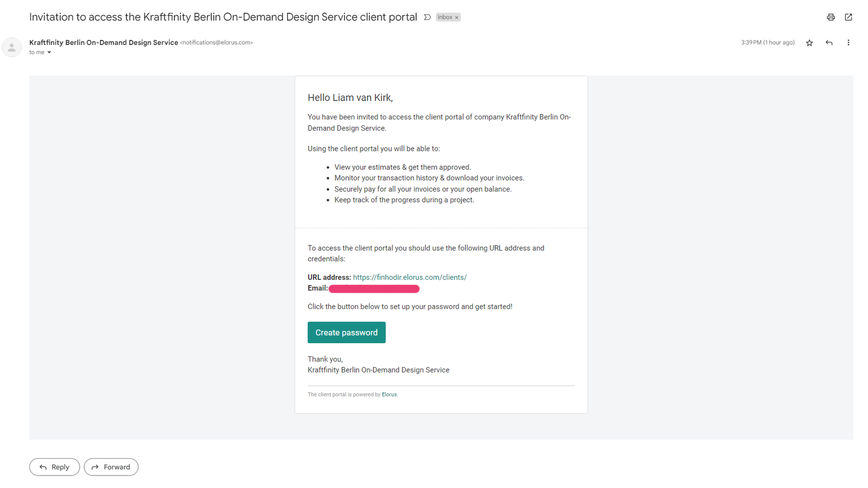The height and width of the screenshot is (488, 868).
Task: Remove the Inbox label via its x
Action: pyautogui.click(x=457, y=18)
